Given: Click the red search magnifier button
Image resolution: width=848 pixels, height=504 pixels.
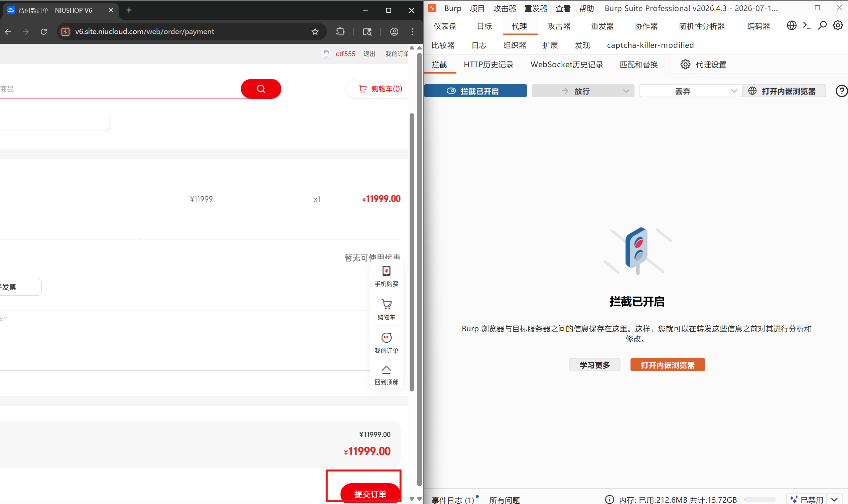Looking at the screenshot, I should coord(261,89).
